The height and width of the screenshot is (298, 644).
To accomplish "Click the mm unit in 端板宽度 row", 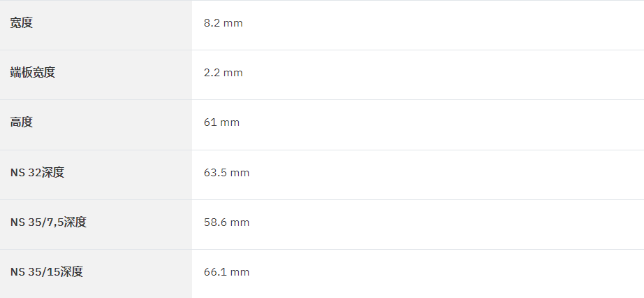I will [x=233, y=73].
